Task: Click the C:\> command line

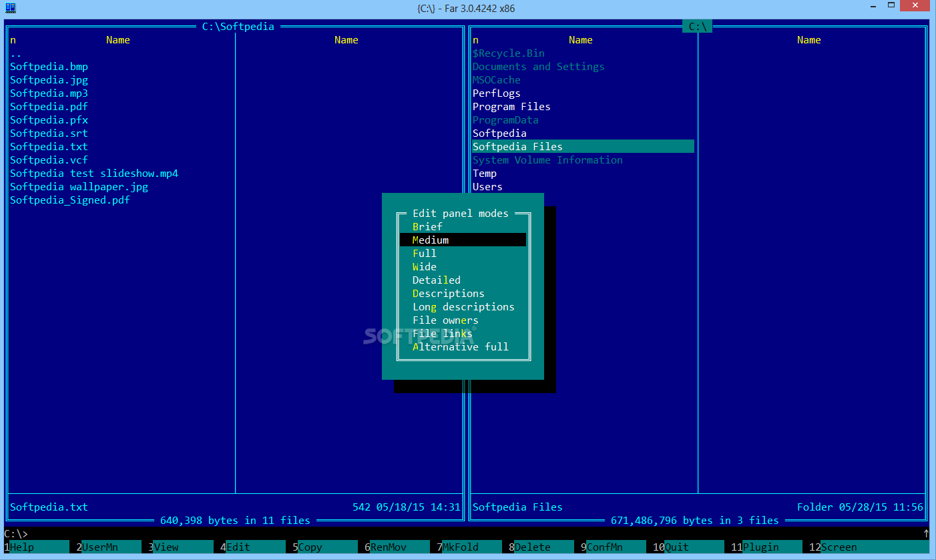Action: click(x=467, y=534)
